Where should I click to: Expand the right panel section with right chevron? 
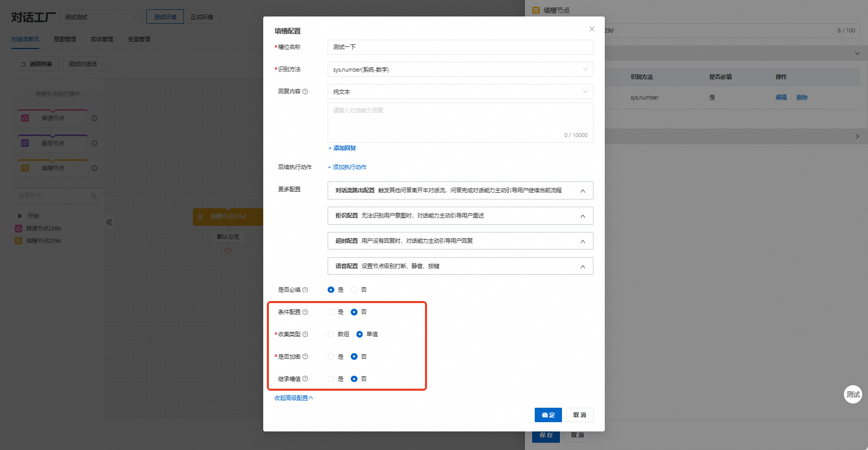pos(857,136)
